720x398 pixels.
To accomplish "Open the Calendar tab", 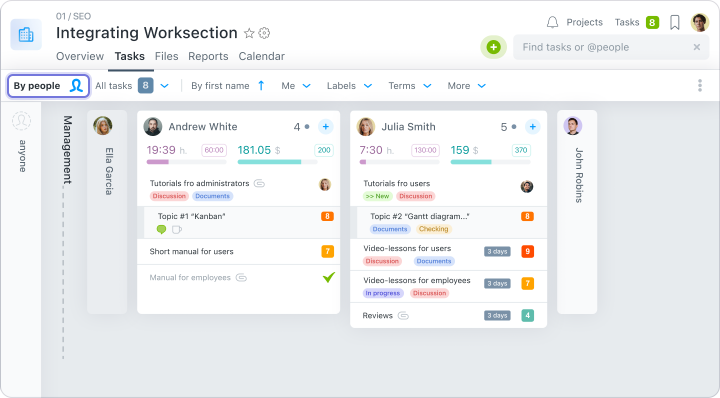I will click(261, 56).
